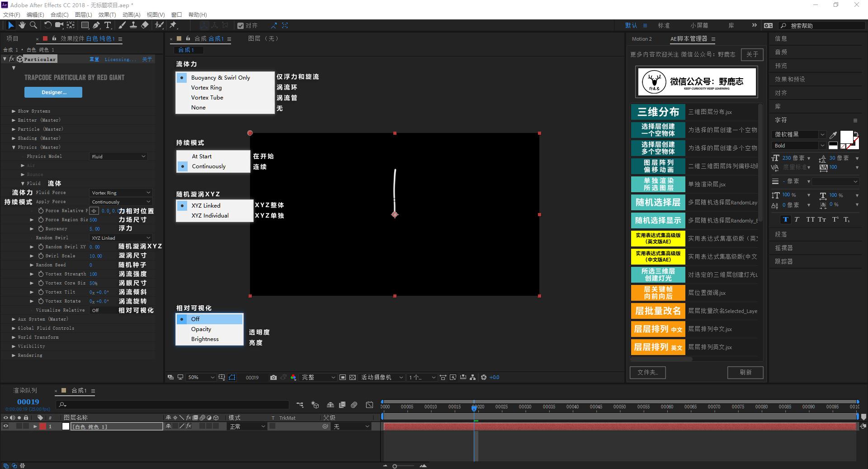Click the 刷新 refresh button
Image resolution: width=868 pixels, height=469 pixels.
(745, 372)
